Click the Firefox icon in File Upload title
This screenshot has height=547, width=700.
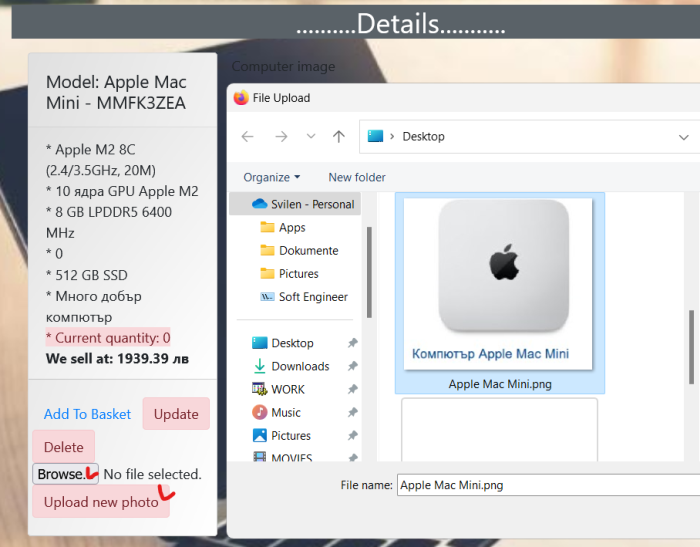[x=241, y=97]
